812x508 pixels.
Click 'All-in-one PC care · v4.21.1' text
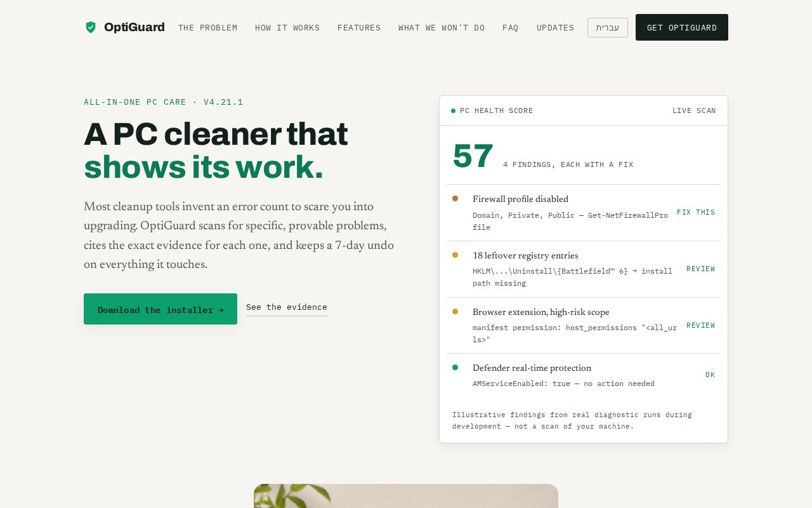[x=164, y=102]
